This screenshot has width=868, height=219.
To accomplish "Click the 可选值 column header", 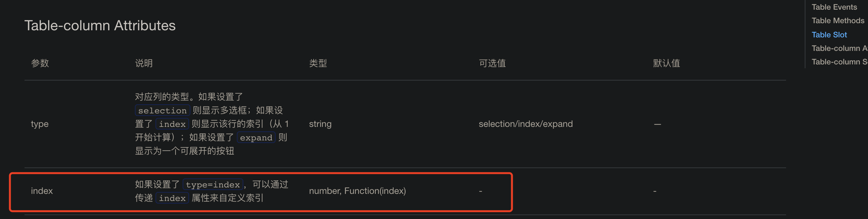I will coord(492,63).
